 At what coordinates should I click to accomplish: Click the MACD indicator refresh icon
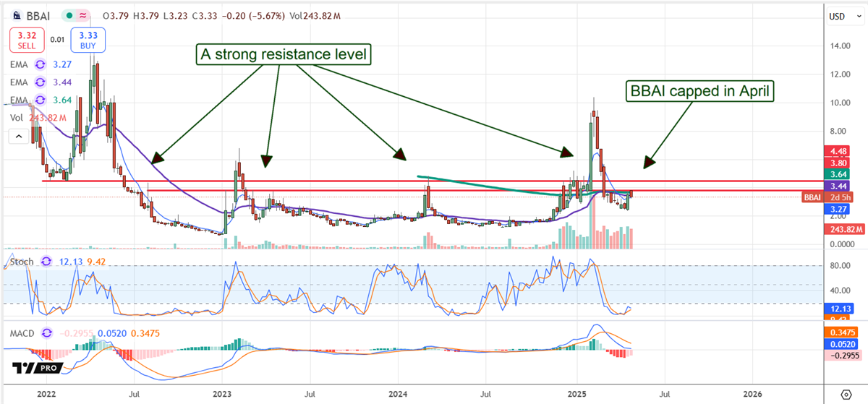(x=47, y=334)
